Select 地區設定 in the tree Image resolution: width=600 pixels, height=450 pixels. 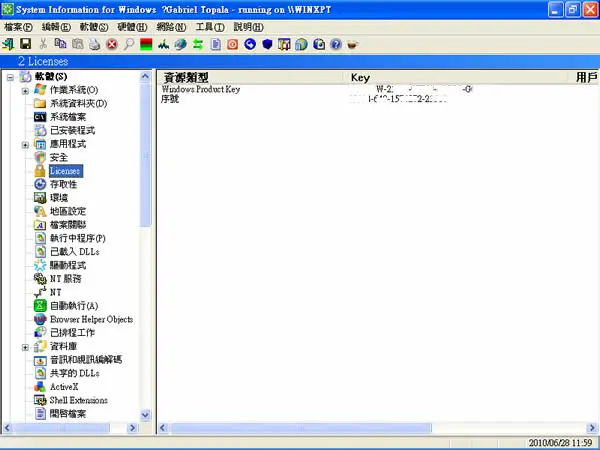68,211
